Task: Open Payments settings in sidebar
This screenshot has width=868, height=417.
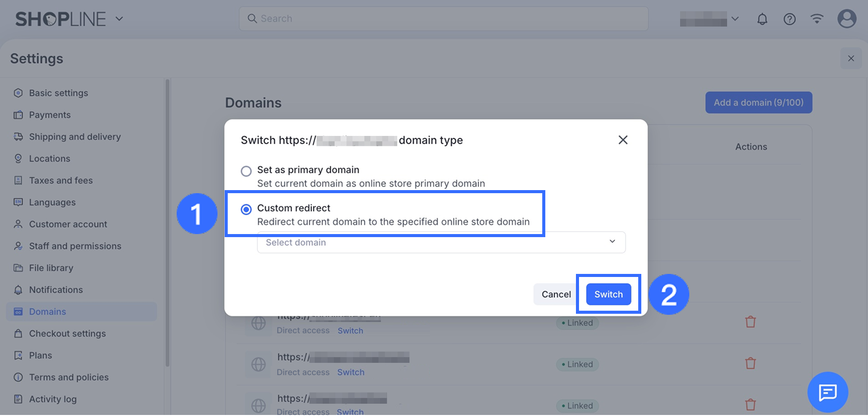Action: [x=50, y=115]
